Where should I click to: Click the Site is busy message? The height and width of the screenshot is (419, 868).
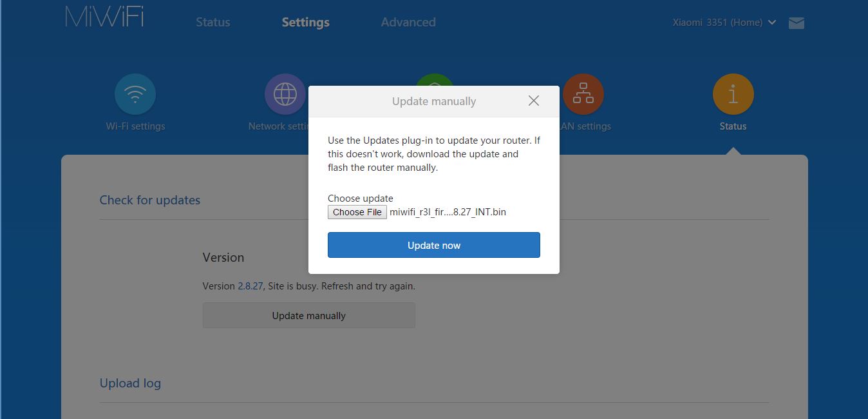[341, 286]
